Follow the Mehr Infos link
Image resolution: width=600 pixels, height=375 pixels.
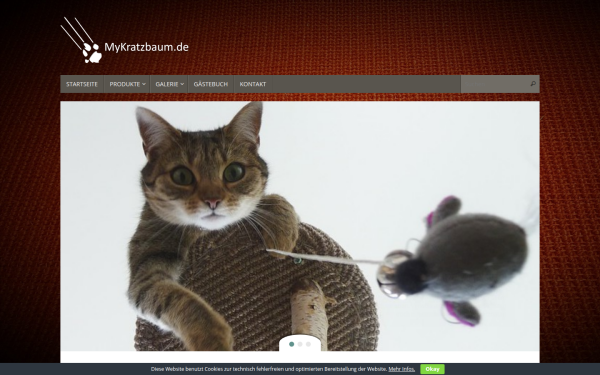tap(401, 369)
